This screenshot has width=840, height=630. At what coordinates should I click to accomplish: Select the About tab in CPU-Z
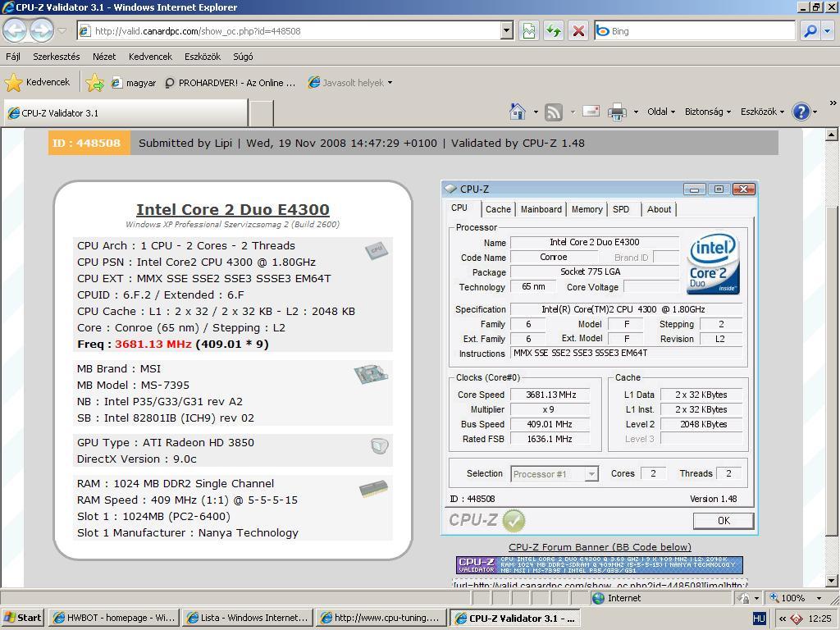[x=659, y=209]
